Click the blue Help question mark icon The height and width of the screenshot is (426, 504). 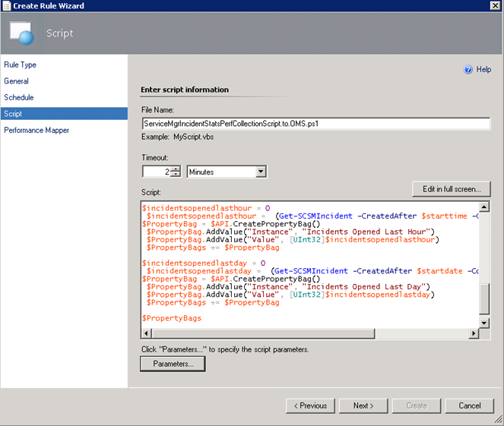coord(468,69)
